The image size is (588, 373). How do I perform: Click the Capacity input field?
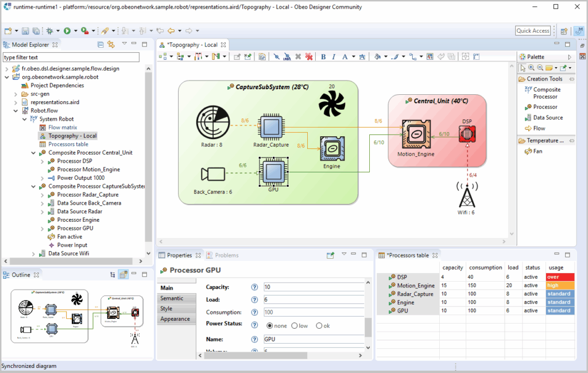(x=313, y=287)
